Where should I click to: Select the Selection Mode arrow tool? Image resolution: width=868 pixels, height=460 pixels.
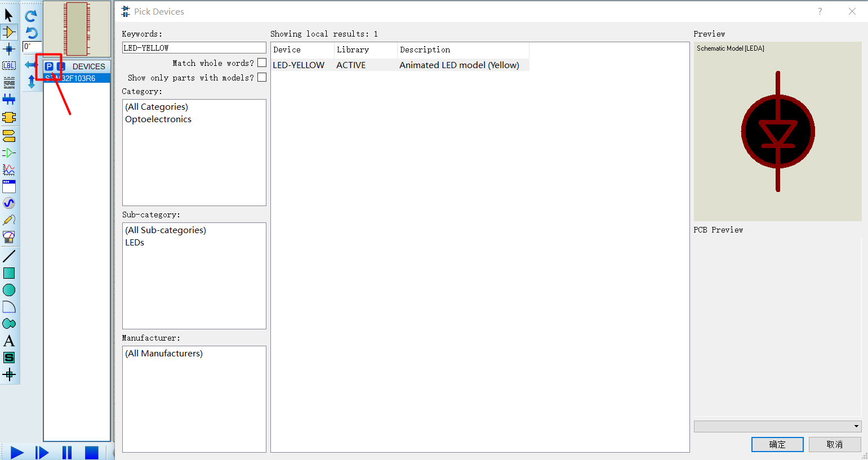tap(9, 15)
